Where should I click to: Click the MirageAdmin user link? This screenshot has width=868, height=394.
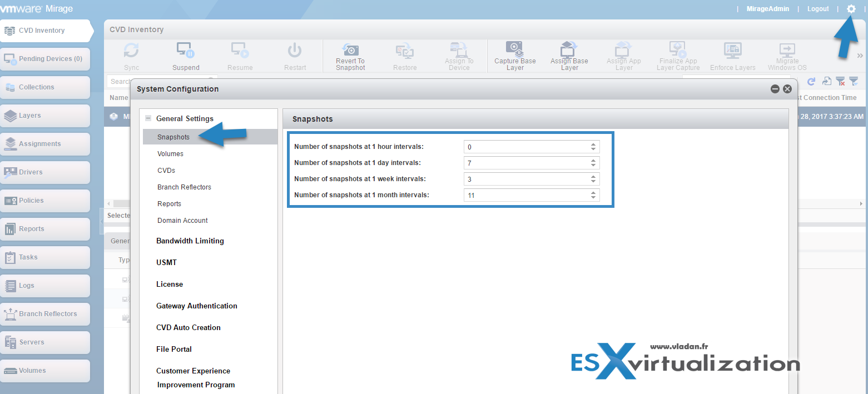pos(767,9)
